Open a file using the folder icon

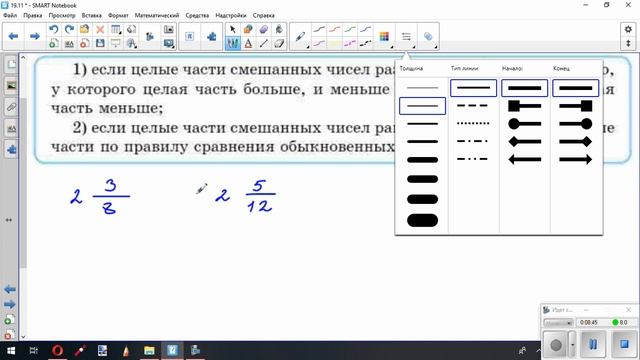pyautogui.click(x=84, y=29)
